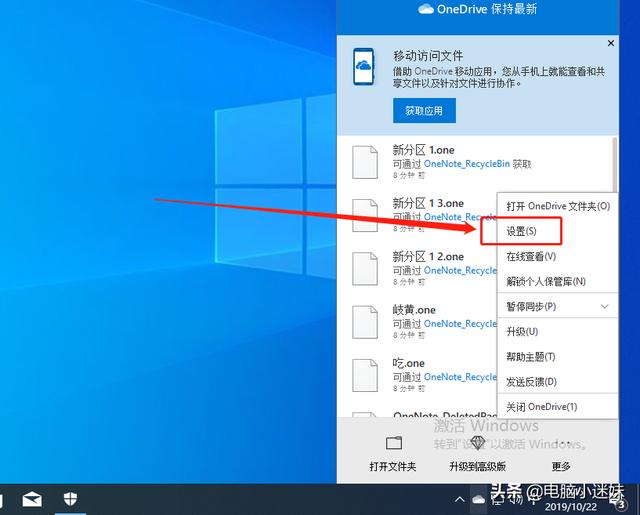Screen dimensions: 640x515
Task: Select file name 新分区 1 3.one
Action: [428, 203]
